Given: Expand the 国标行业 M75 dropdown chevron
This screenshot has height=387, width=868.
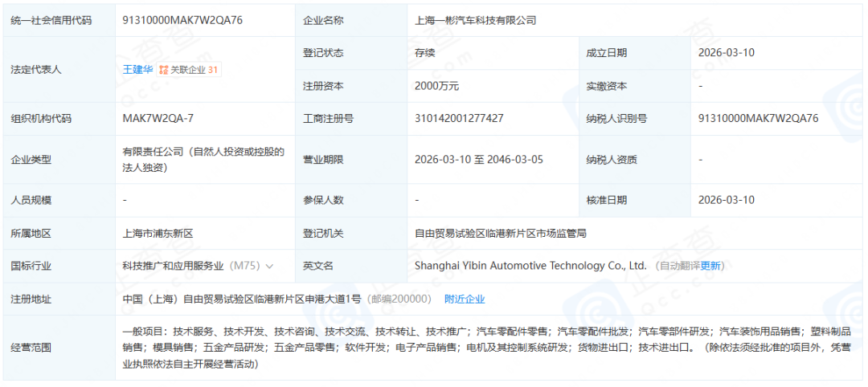Looking at the screenshot, I should pyautogui.click(x=269, y=266).
